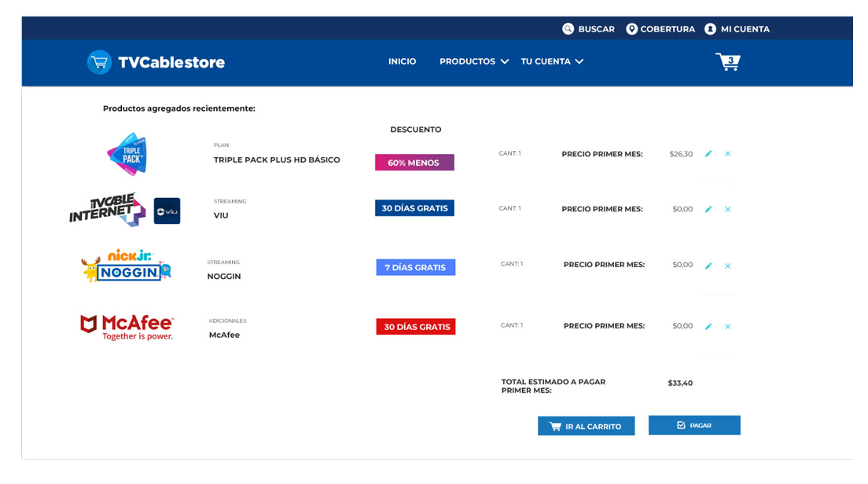Viewport: 868px width, 484px height.
Task: Click the 30 DÍAS GRATIS badge for VIU
Action: [414, 208]
